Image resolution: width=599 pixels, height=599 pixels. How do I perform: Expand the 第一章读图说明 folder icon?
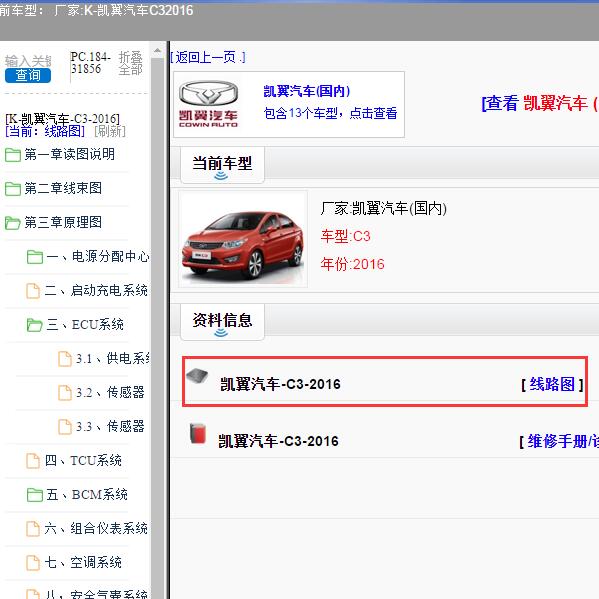pyautogui.click(x=13, y=155)
